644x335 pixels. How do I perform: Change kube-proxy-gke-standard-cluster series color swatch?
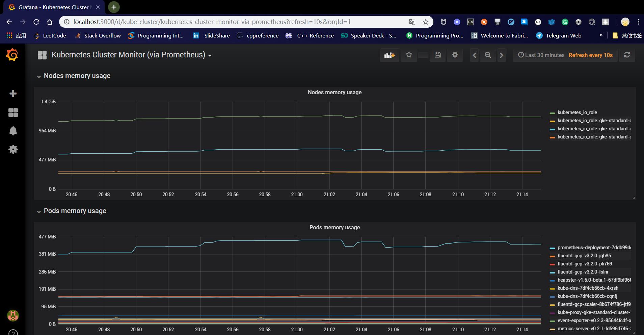pyautogui.click(x=552, y=313)
